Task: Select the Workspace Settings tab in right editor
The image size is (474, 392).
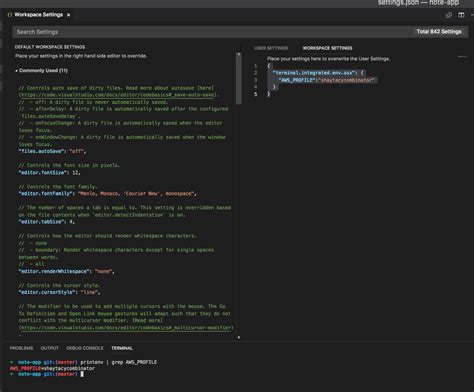Action: point(327,48)
